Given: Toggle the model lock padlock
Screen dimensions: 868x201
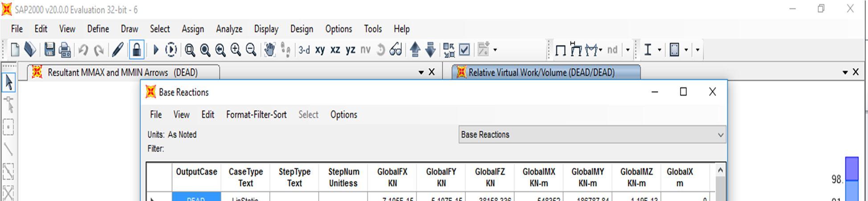Looking at the screenshot, I should [136, 49].
